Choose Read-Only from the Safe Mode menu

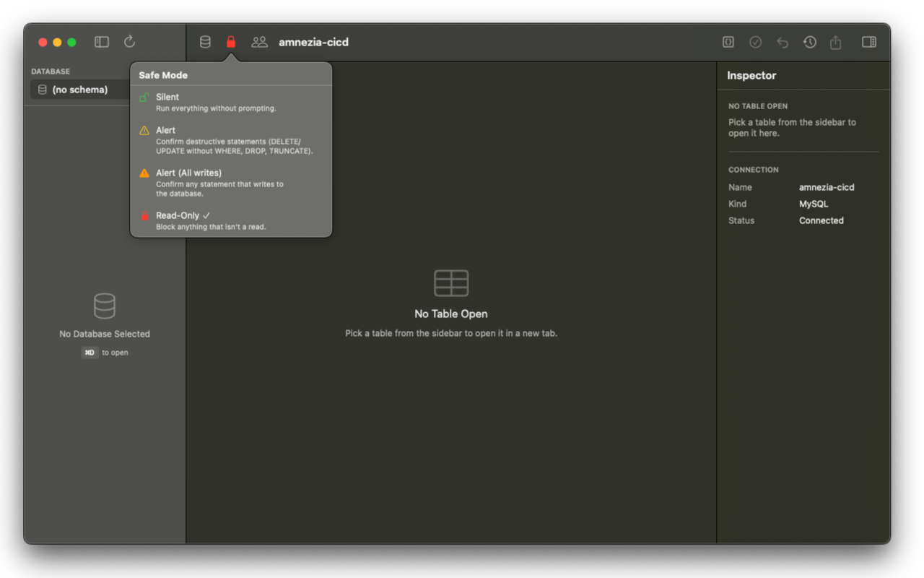(x=179, y=215)
